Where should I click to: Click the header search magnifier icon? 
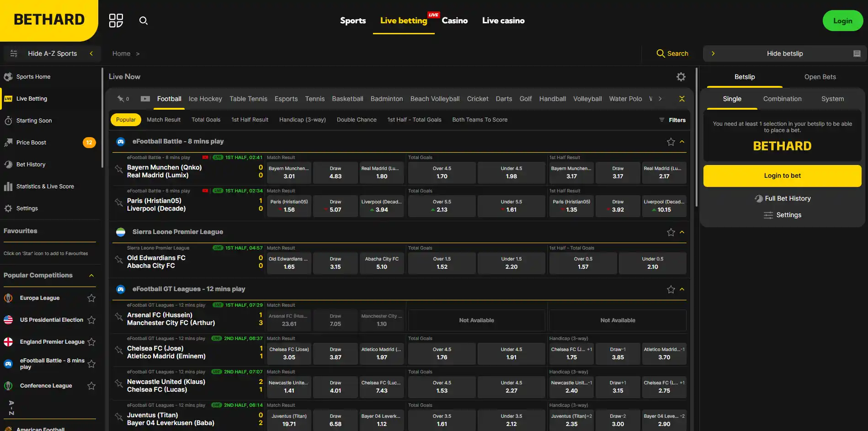pyautogui.click(x=144, y=21)
